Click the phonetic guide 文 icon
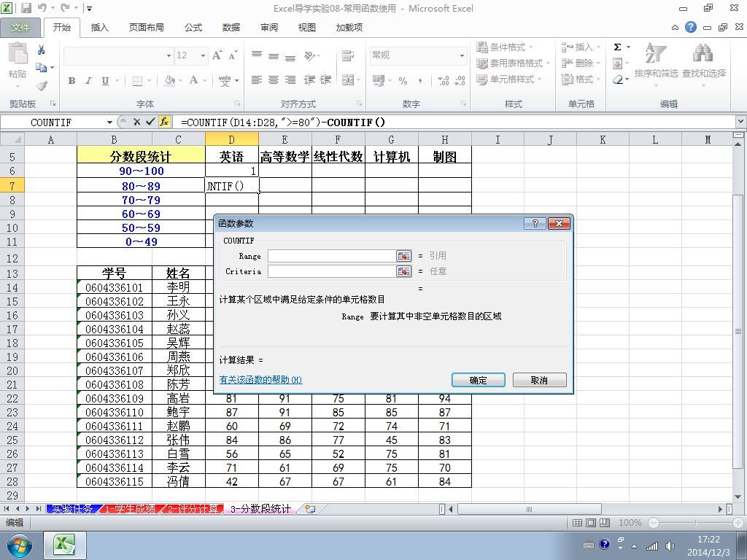The height and width of the screenshot is (560, 747). 225,80
